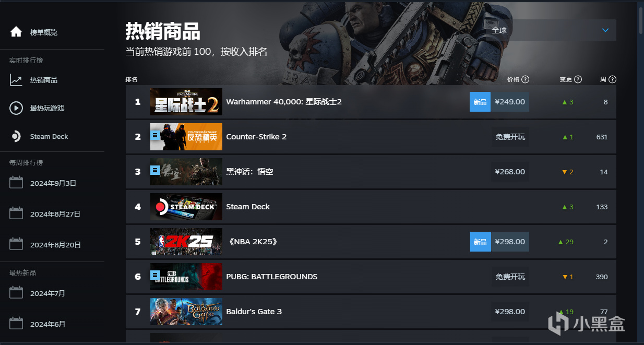Click the dropdown chevron arrow next to 全球
This screenshot has height=345, width=644.
[x=605, y=30]
